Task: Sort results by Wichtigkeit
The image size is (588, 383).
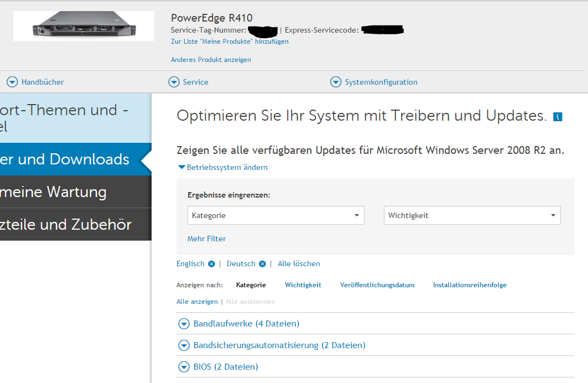Action: click(303, 285)
